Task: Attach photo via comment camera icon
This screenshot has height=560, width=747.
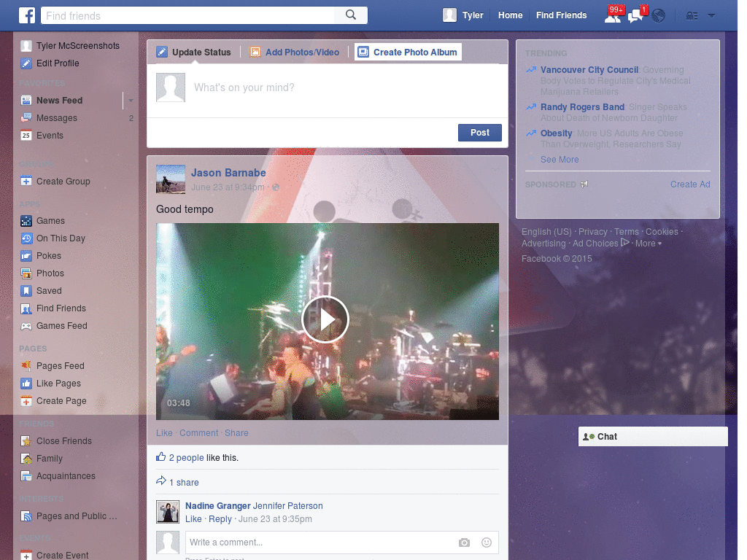Action: point(464,542)
